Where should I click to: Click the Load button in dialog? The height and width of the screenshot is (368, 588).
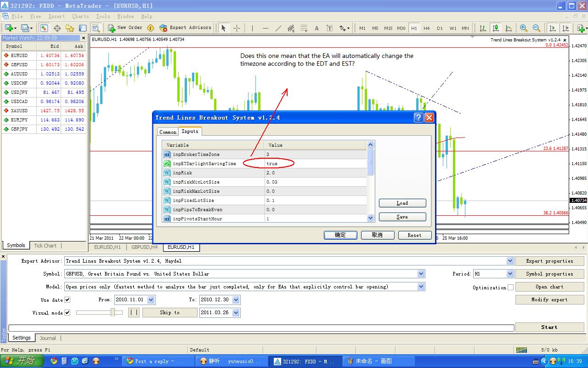click(402, 203)
